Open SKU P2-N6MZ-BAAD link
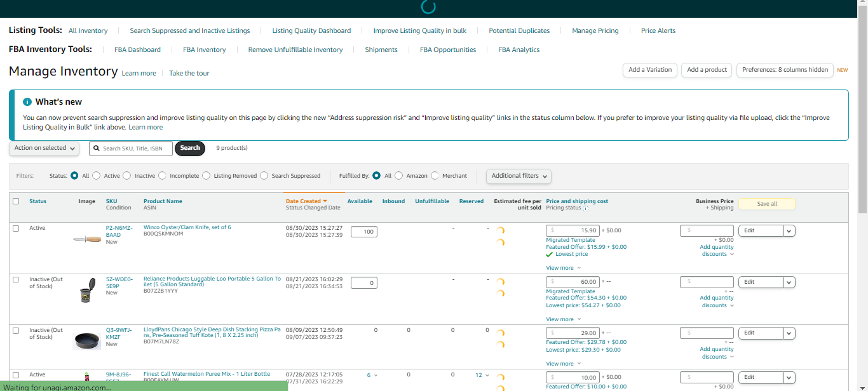 pos(118,231)
